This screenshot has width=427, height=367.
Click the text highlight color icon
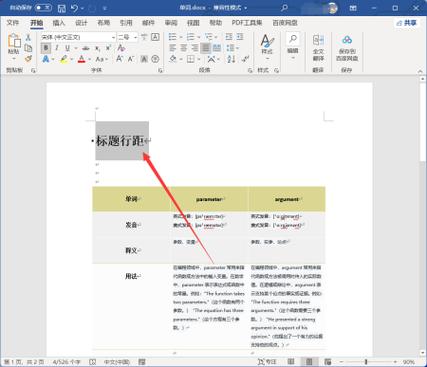click(64, 59)
